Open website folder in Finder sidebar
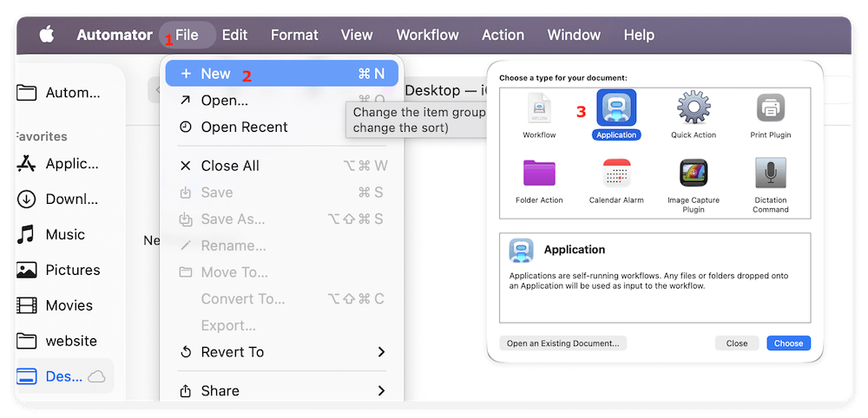The height and width of the screenshot is (418, 868). click(57, 341)
